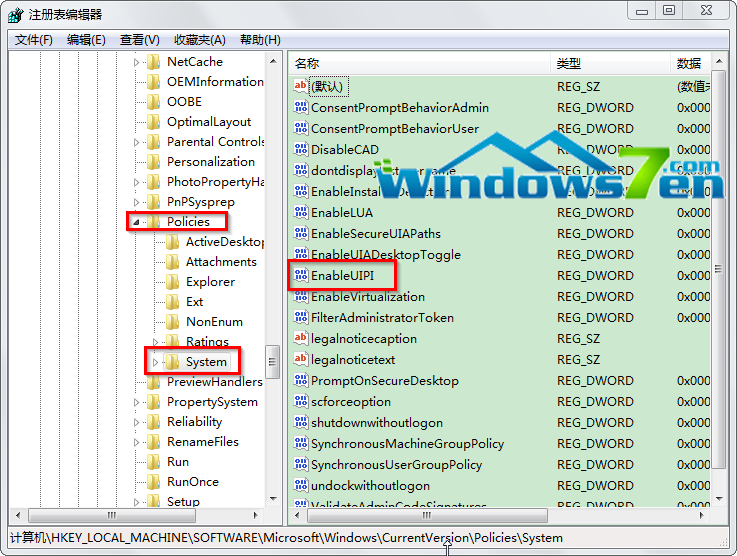Click the DWORD icon beside scforceoption
The width and height of the screenshot is (737, 556).
(x=301, y=401)
